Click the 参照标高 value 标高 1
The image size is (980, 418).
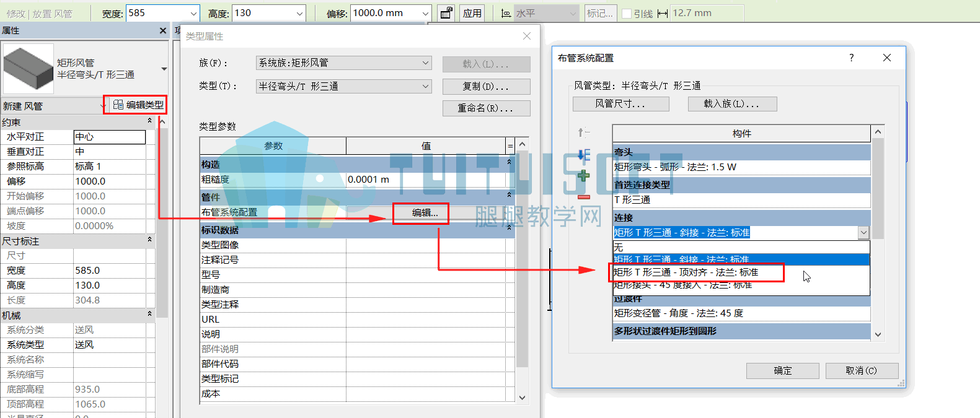110,167
